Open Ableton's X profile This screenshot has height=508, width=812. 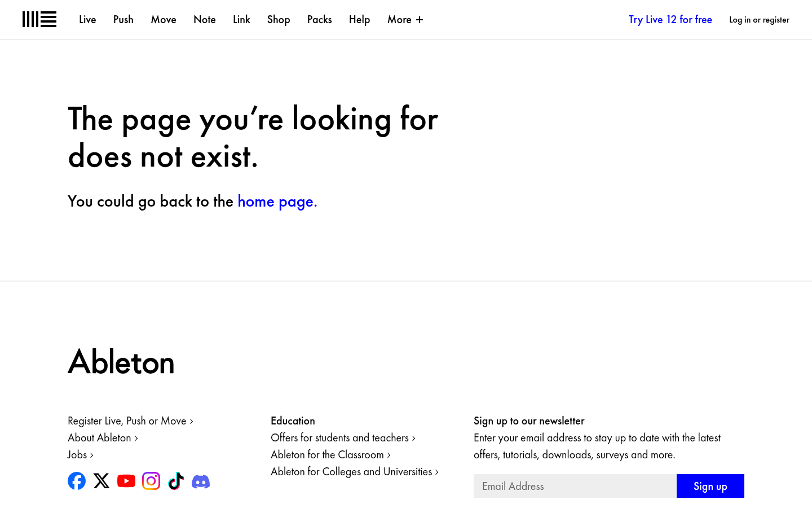click(101, 481)
